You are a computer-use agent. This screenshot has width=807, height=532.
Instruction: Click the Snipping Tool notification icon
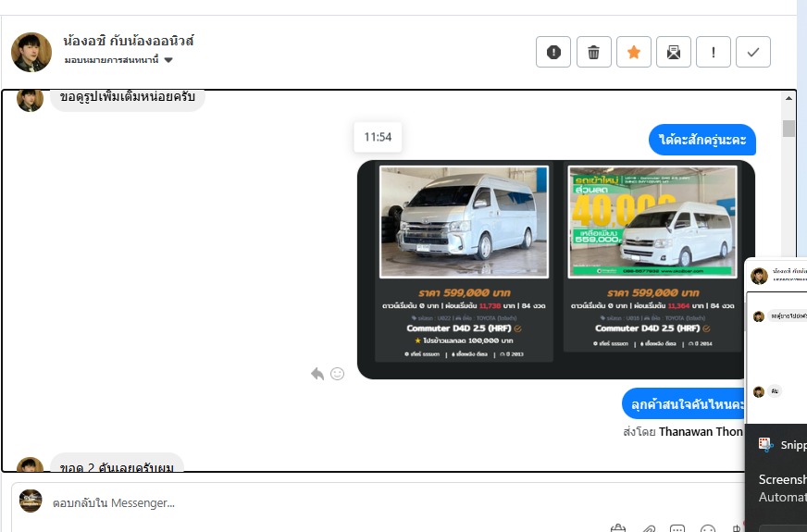tap(765, 444)
